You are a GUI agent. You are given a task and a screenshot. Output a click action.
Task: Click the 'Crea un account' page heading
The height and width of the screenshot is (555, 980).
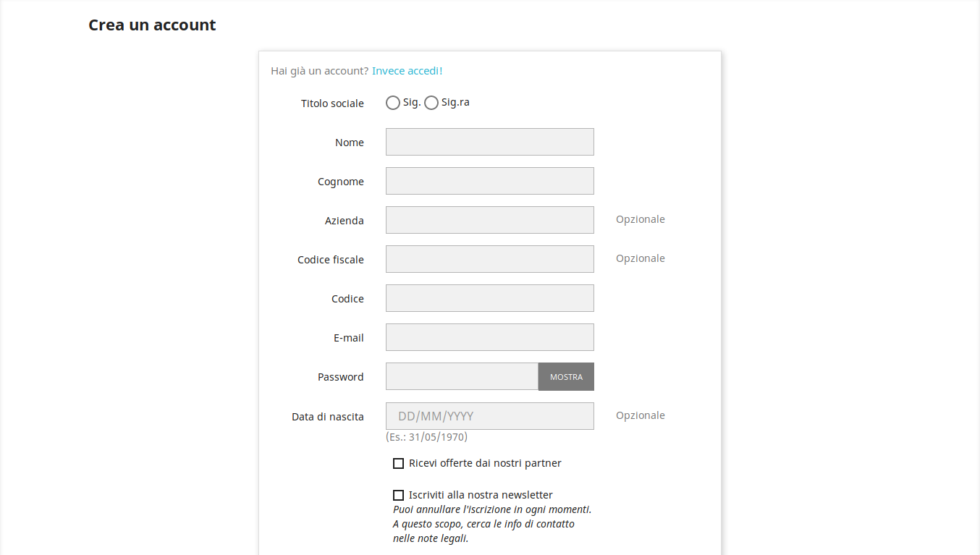click(152, 25)
